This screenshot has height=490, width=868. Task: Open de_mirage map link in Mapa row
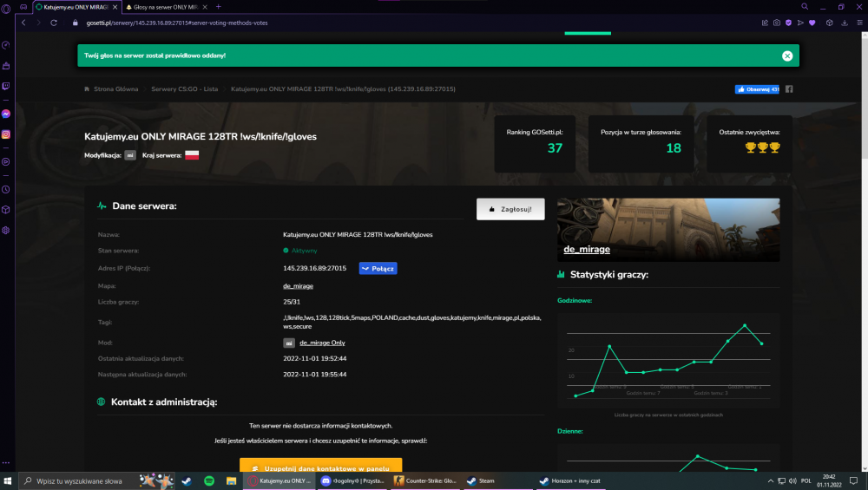(x=298, y=286)
